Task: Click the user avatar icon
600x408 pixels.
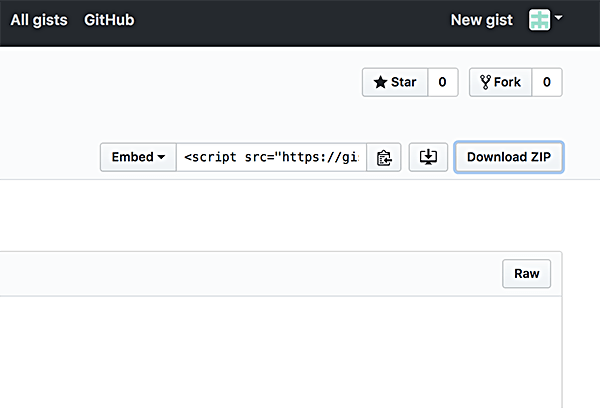Action: tap(539, 20)
